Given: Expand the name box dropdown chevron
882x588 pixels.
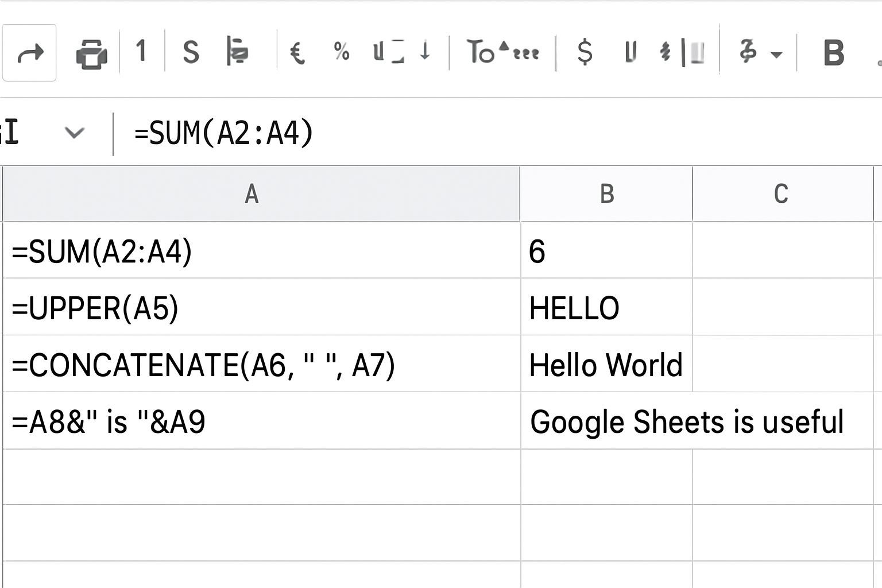Looking at the screenshot, I should (x=75, y=133).
